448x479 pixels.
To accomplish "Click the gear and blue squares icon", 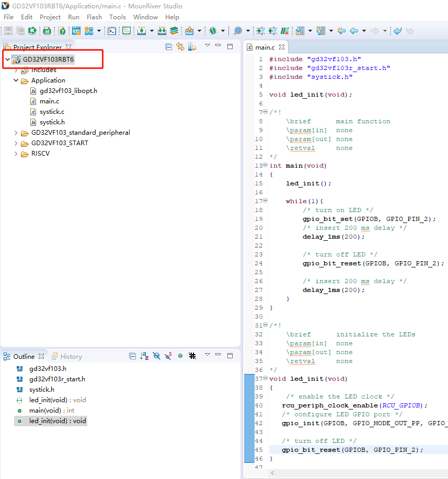I will pos(89,31).
